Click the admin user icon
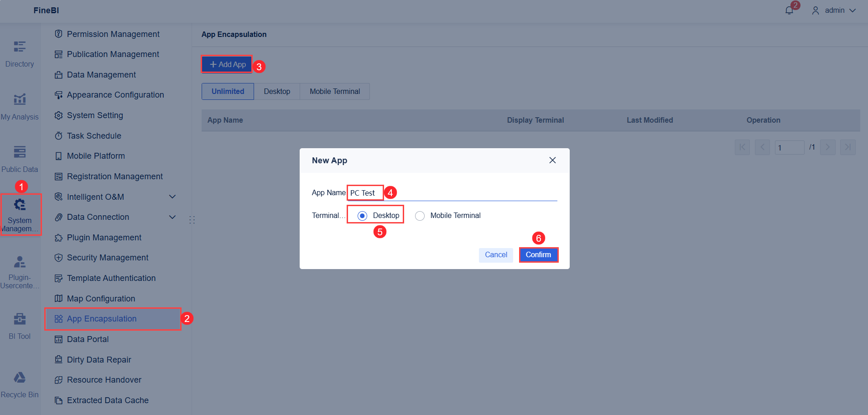Screen dimensions: 868x415 click(816, 10)
